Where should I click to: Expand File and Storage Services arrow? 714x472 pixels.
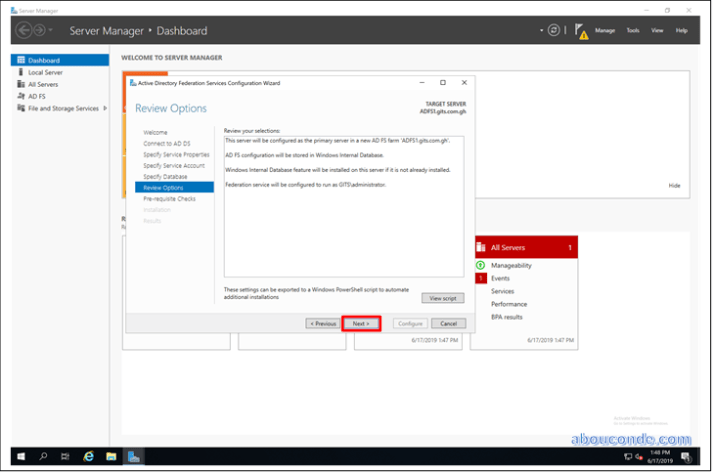tap(104, 108)
